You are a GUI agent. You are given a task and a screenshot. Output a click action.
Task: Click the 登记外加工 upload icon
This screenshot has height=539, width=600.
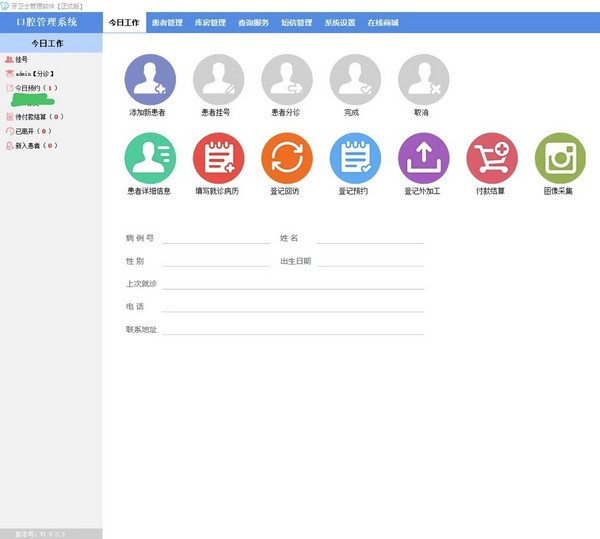click(x=423, y=158)
